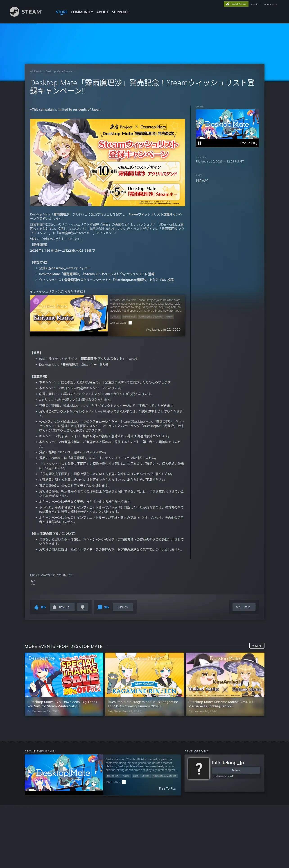The height and width of the screenshot is (868, 289).
Task: Open the COMMUNITY menu tab
Action: coord(82,12)
